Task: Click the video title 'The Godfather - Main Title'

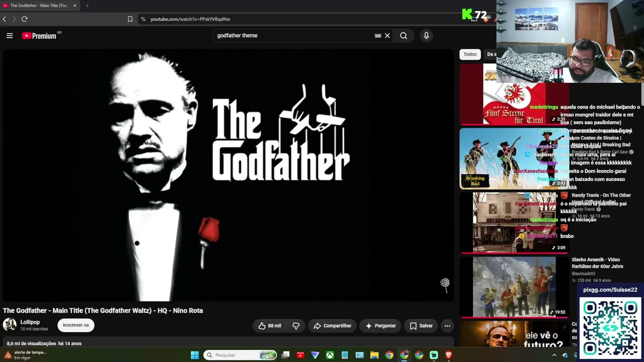Action: (103, 311)
